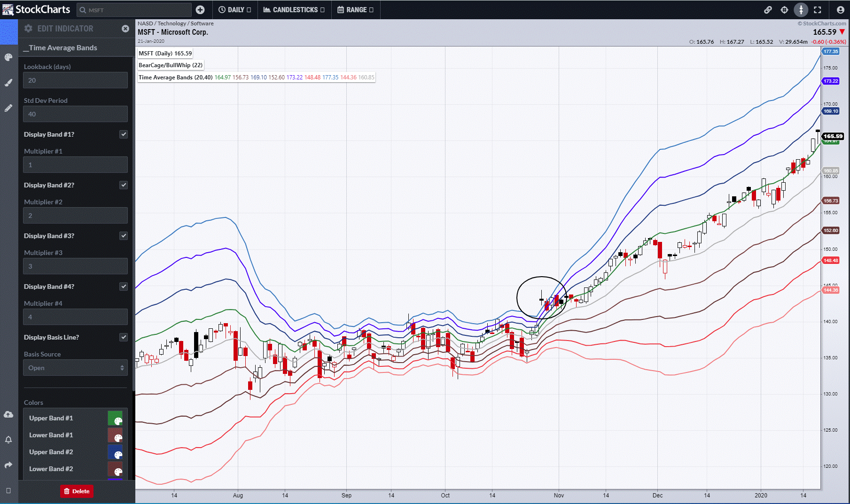Viewport: 850px width, 504px height.
Task: Click the share arrow icon in sidebar
Action: pos(8,465)
